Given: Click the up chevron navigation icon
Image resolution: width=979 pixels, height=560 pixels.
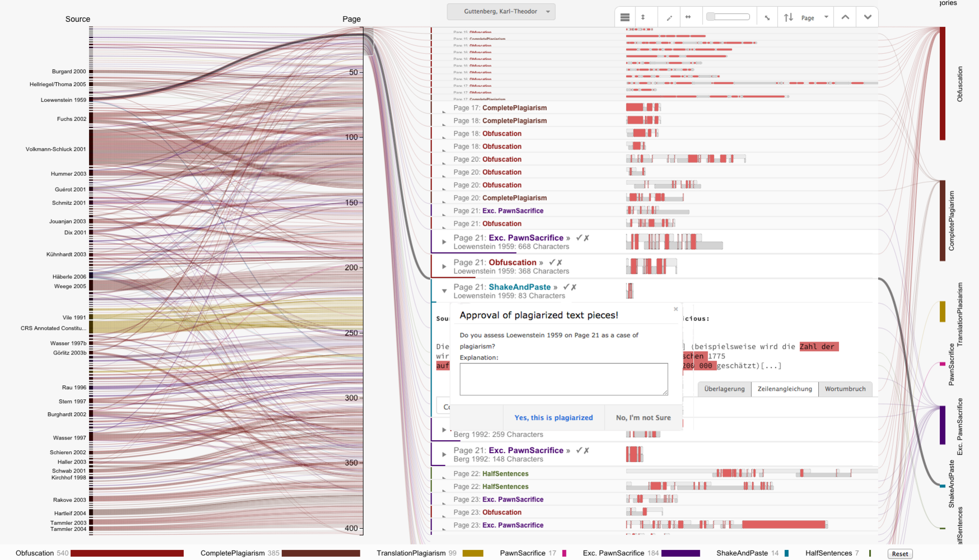Looking at the screenshot, I should click(845, 17).
